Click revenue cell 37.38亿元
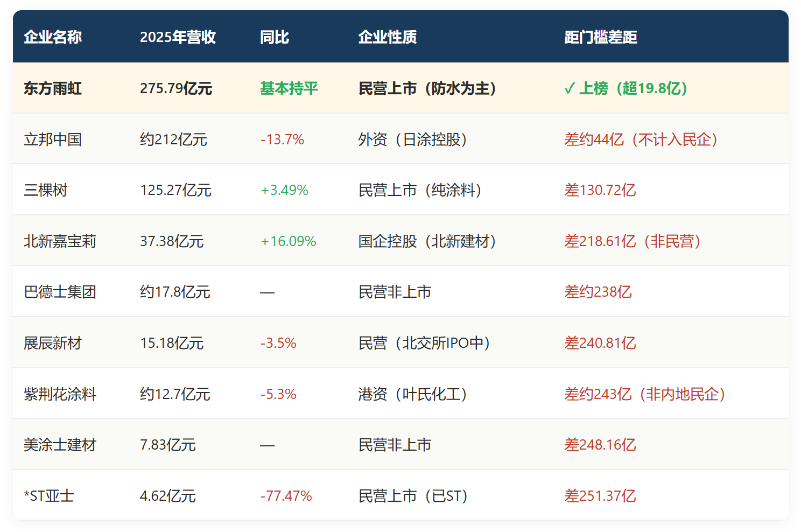 (172, 241)
